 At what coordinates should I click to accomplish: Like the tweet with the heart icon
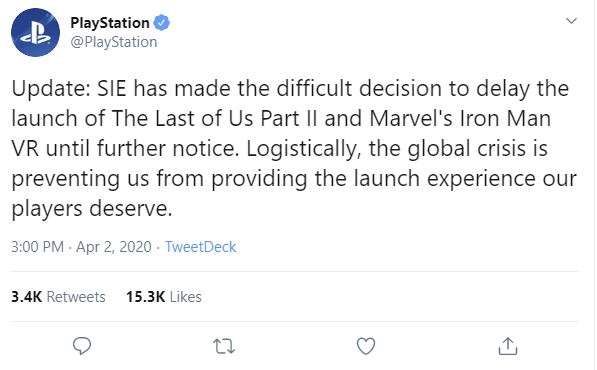(366, 346)
